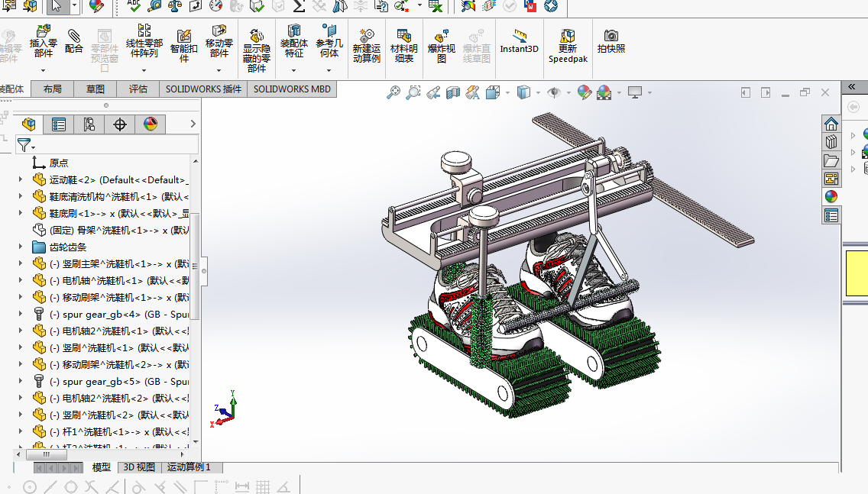868x494 pixels.
Task: Open SOLIDWORKS Resources home icon in task pane
Action: tap(831, 124)
